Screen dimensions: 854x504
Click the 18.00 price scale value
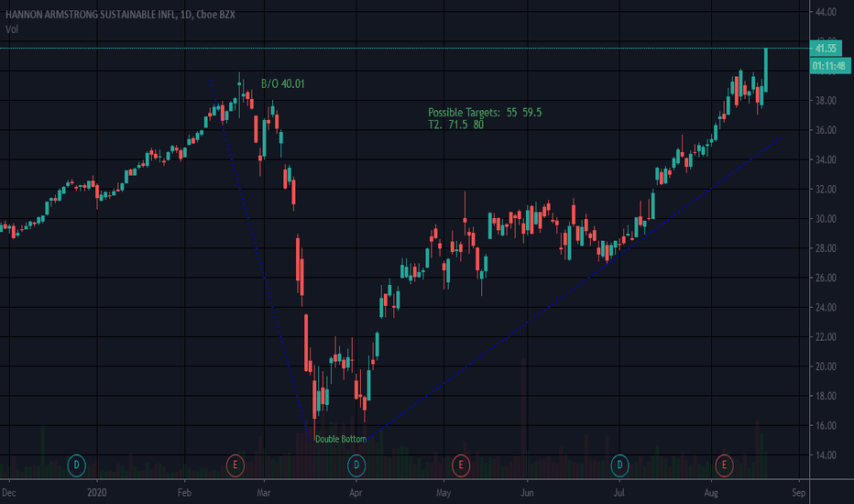coord(826,396)
